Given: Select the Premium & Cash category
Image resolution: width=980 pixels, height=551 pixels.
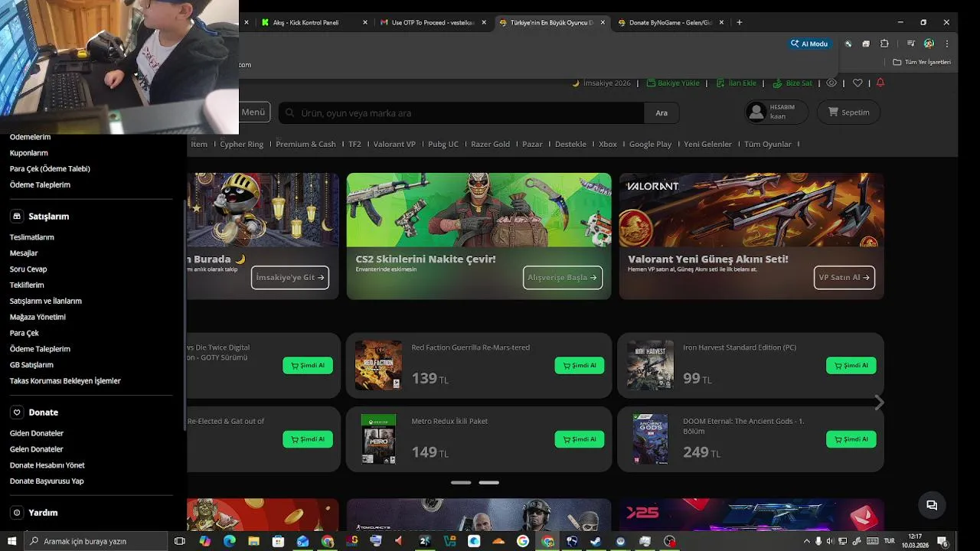Looking at the screenshot, I should [305, 144].
